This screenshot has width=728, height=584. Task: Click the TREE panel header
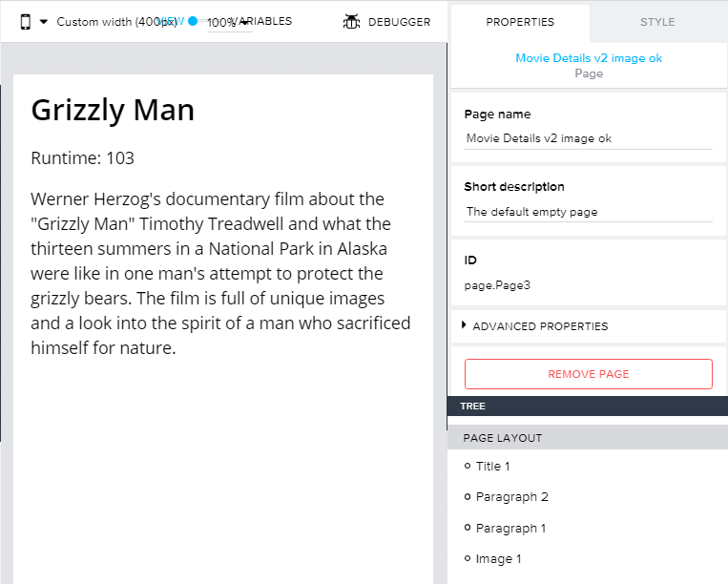(x=588, y=407)
